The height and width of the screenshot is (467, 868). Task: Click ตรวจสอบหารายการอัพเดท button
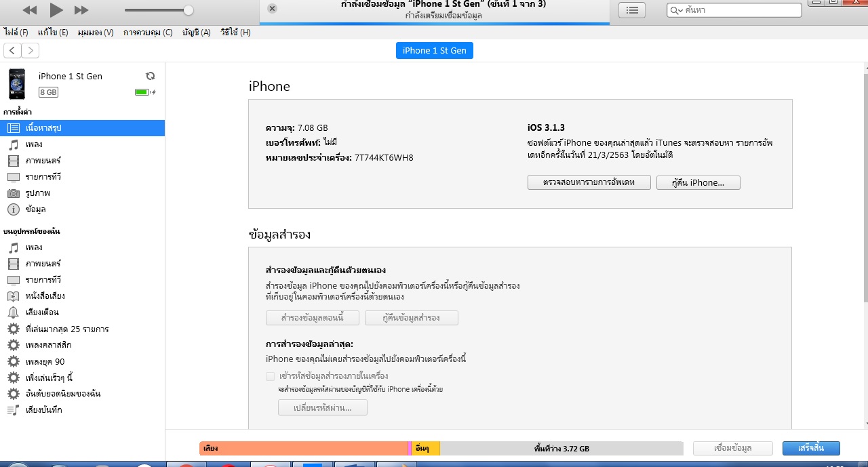(x=589, y=182)
